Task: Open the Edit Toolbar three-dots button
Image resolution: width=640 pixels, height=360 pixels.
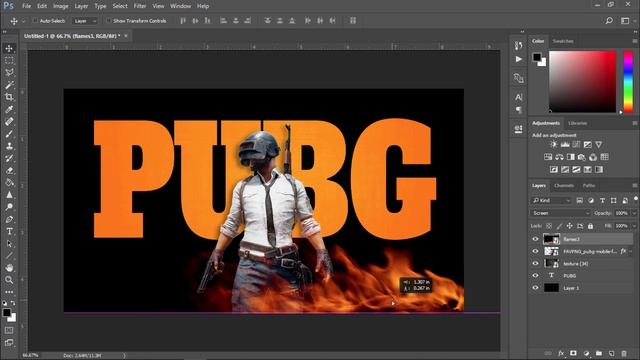Action: [9, 292]
